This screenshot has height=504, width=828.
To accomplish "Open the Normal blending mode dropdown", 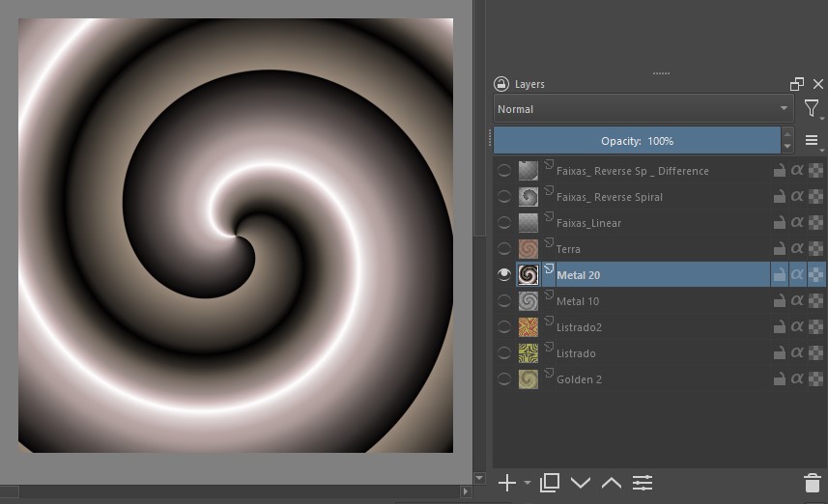I will click(x=643, y=109).
